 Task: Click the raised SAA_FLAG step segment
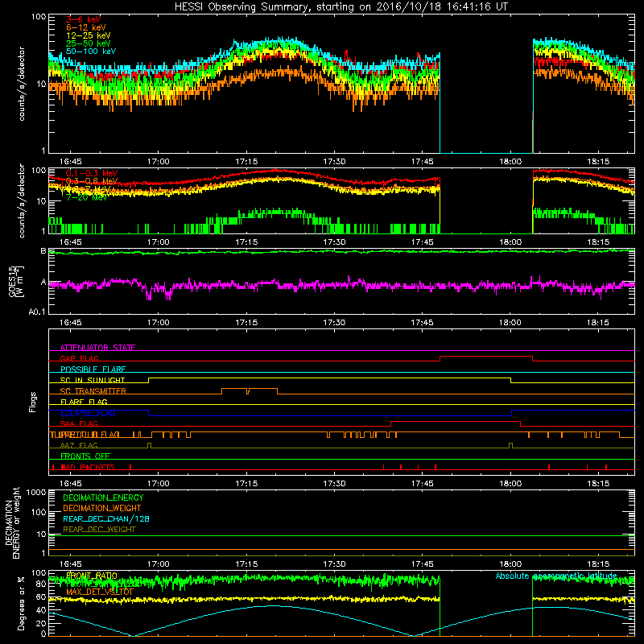(x=456, y=422)
